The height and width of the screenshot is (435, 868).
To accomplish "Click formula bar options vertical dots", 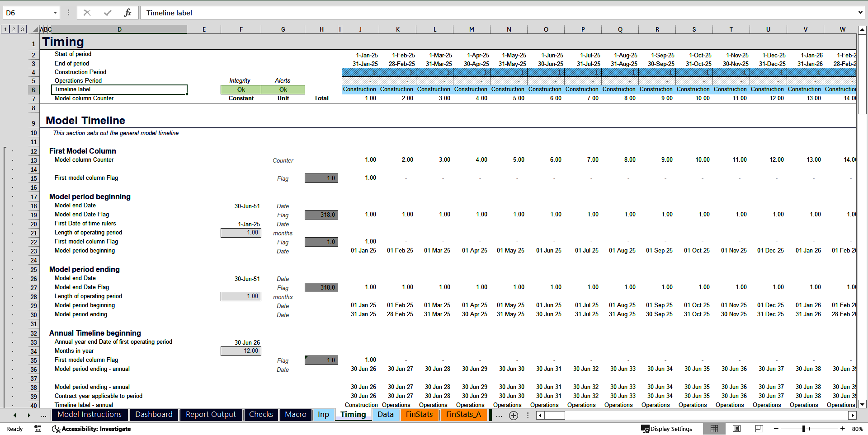I will 68,13.
